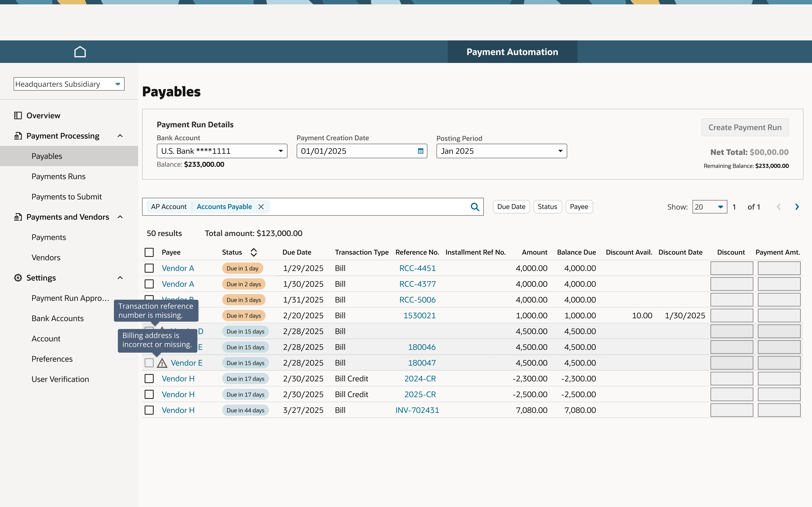Tick the select-all checkbox in the table header
The width and height of the screenshot is (812, 507).
coord(149,252)
